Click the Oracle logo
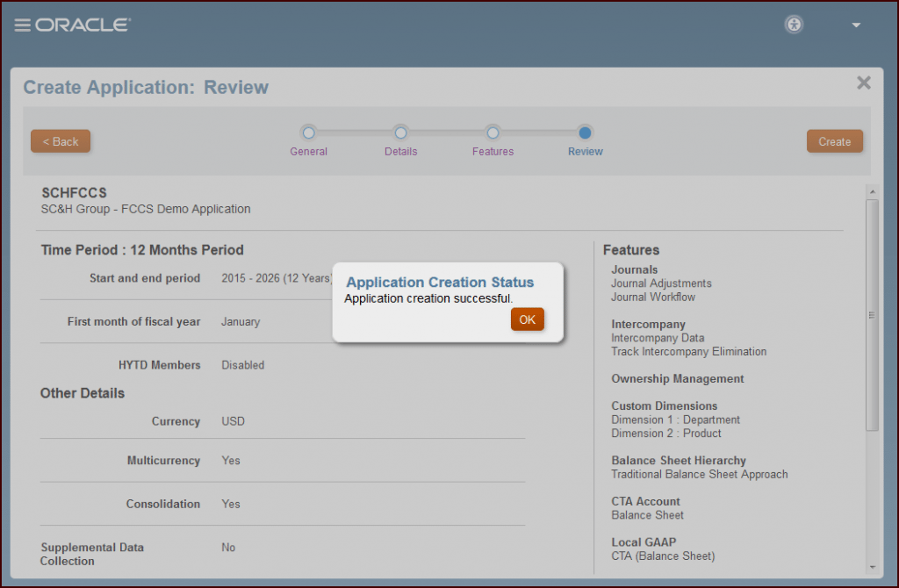The width and height of the screenshot is (899, 588). [83, 25]
